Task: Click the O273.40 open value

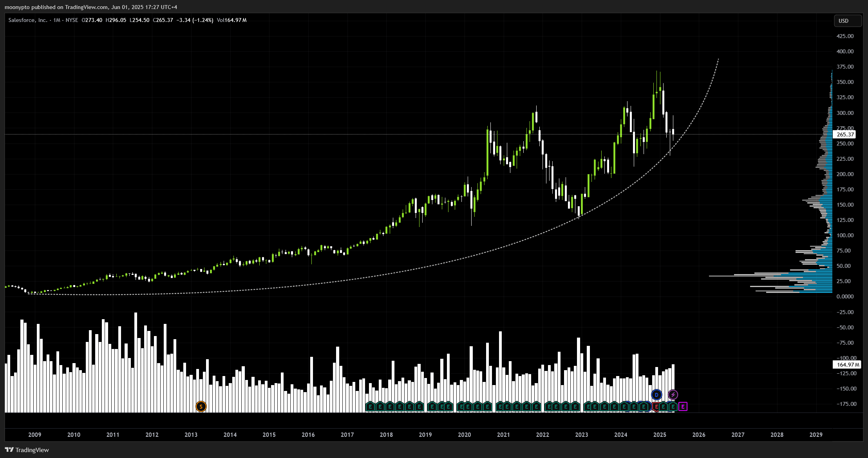Action: [92, 20]
